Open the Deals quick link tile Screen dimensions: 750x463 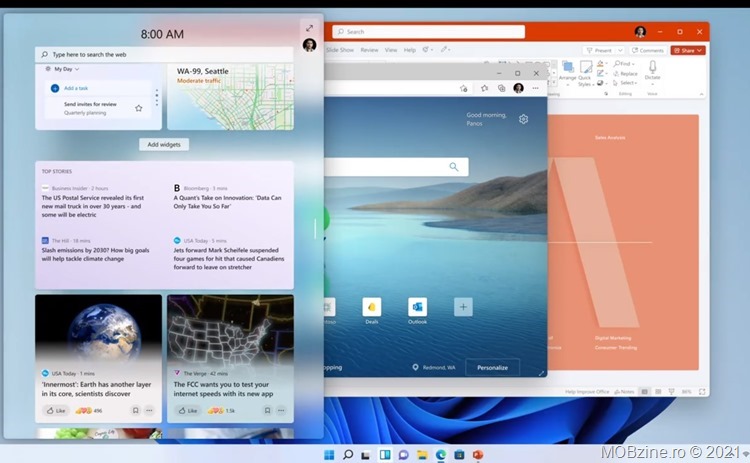point(372,310)
